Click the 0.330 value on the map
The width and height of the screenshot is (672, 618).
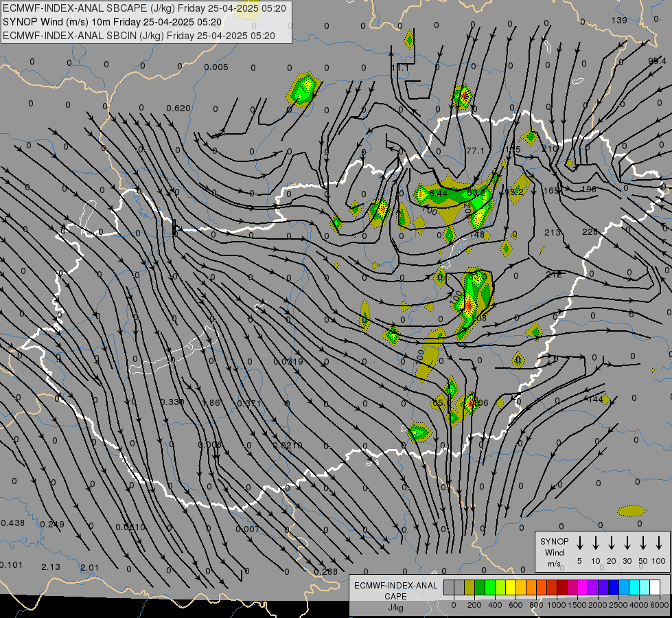point(172,402)
